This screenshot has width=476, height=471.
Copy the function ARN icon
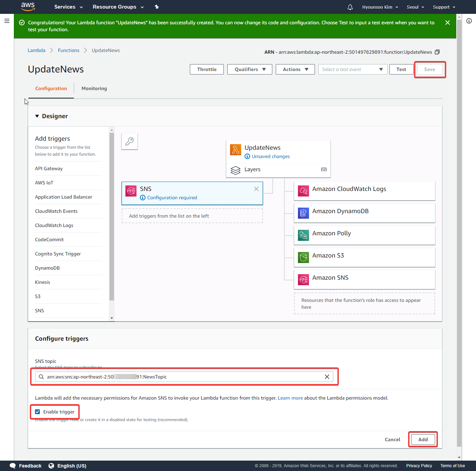pos(437,52)
